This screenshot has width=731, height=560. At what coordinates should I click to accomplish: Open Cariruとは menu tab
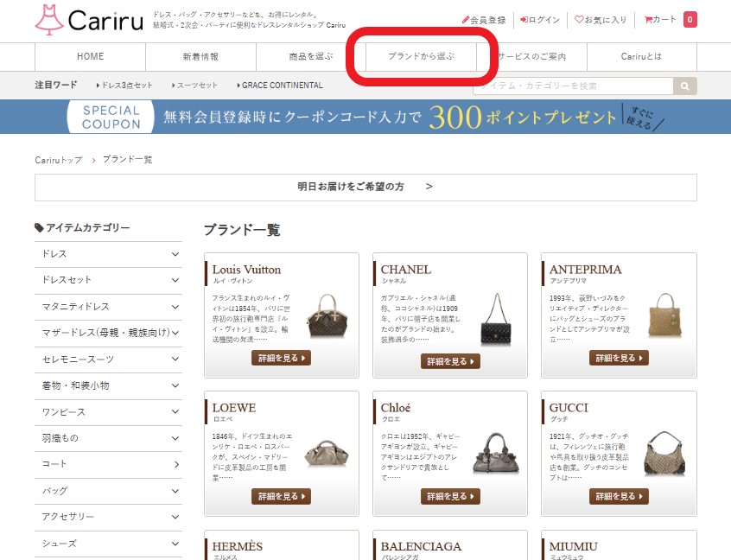[641, 57]
